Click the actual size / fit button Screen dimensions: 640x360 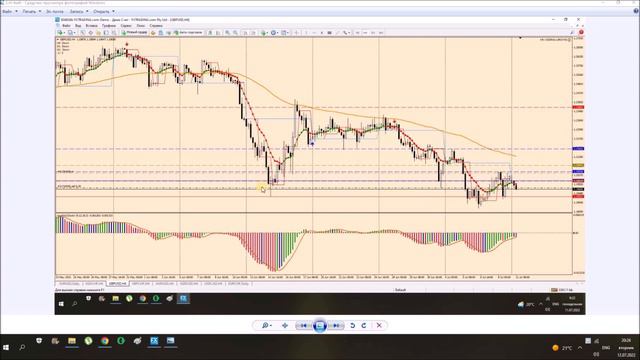pyautogui.click(x=285, y=325)
